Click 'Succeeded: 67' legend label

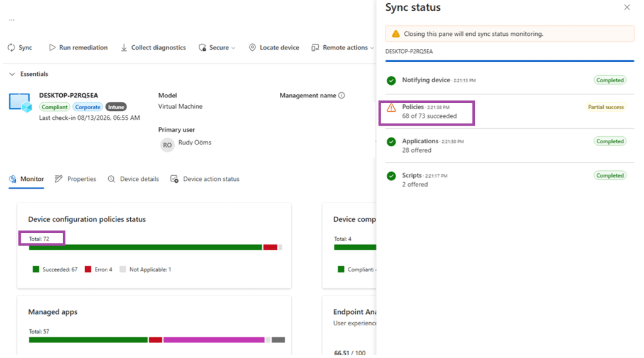coord(60,269)
